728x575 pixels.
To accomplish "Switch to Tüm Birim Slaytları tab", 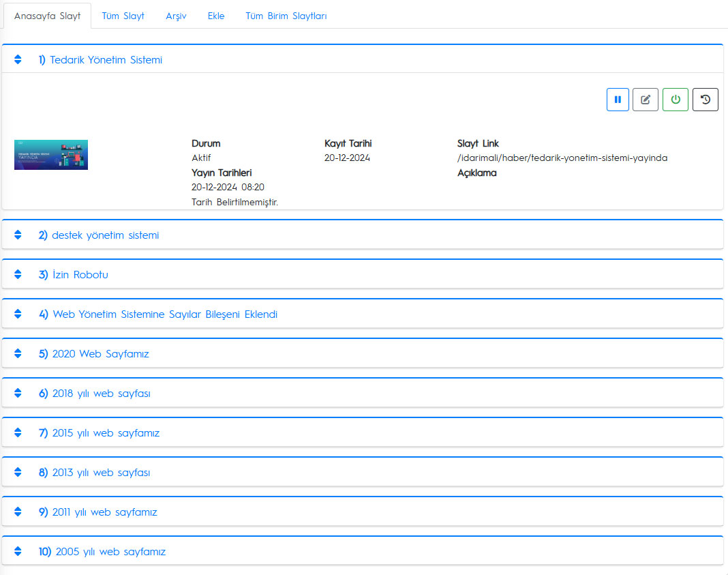I will coord(286,16).
